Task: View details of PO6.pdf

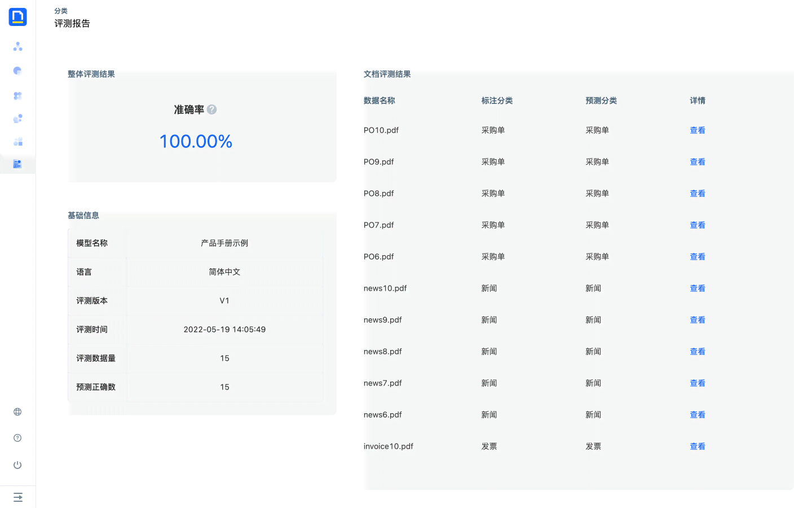Action: click(x=698, y=257)
